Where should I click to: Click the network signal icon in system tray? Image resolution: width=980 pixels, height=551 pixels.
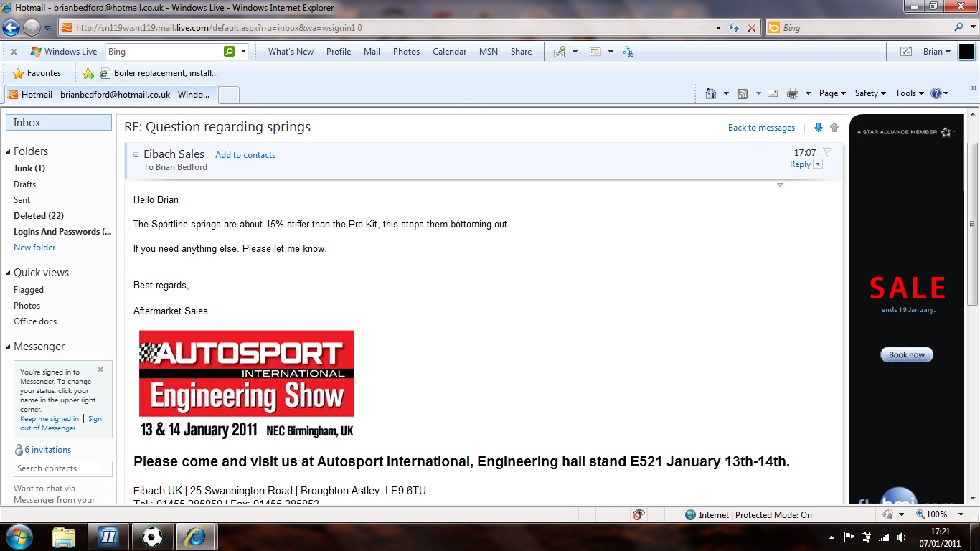(884, 537)
